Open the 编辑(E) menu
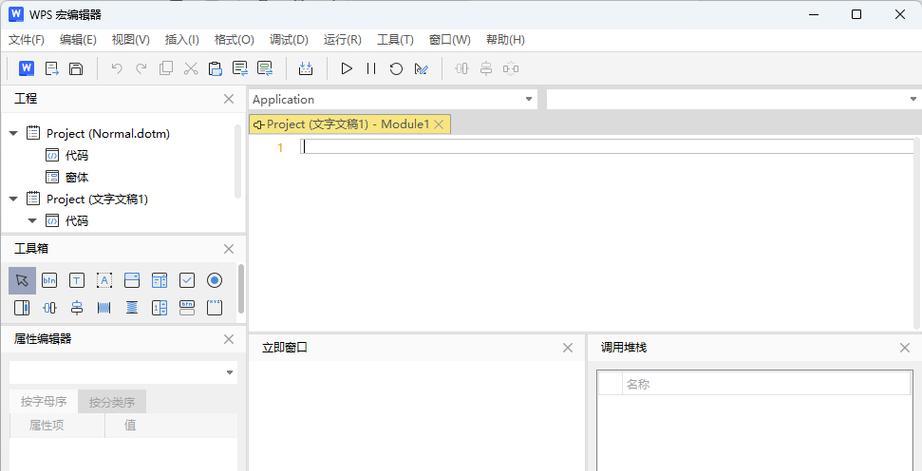 (78, 40)
